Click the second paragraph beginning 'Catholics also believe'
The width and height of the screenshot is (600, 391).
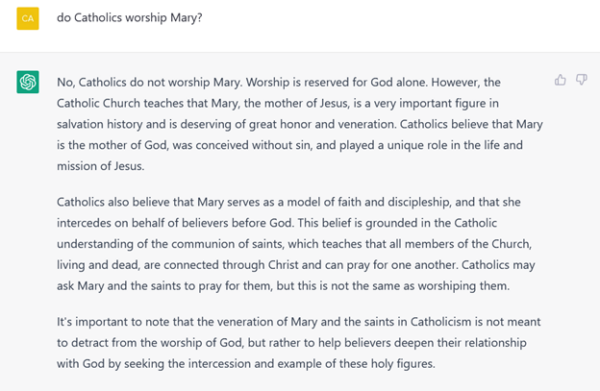tap(296, 244)
